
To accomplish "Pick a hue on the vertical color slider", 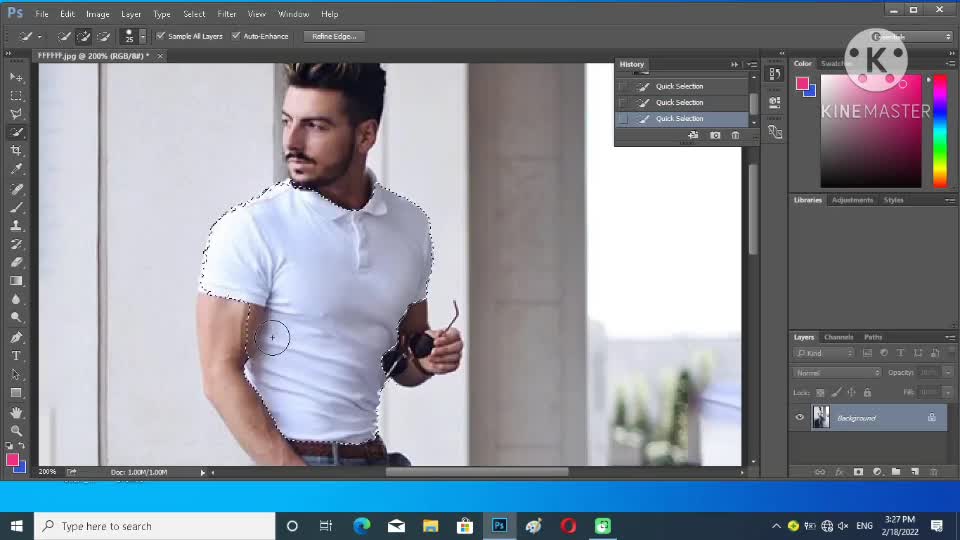I will click(x=940, y=130).
